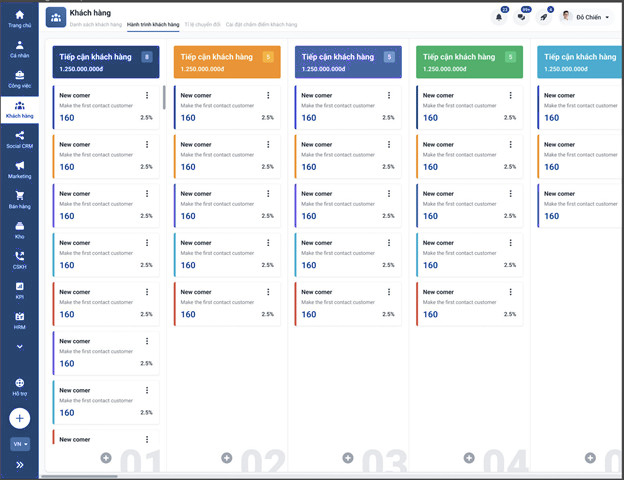Expand sidebar with double arrow icon
The image size is (624, 480).
[20, 465]
